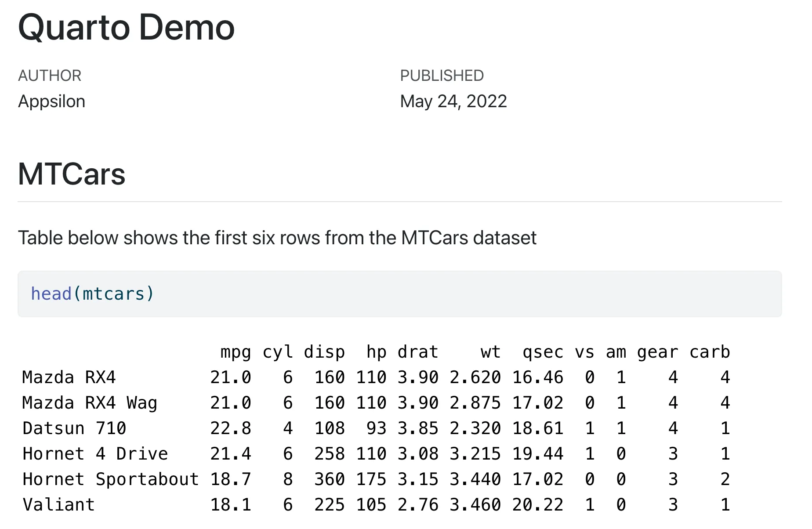Click the mpg column header

pos(236,352)
